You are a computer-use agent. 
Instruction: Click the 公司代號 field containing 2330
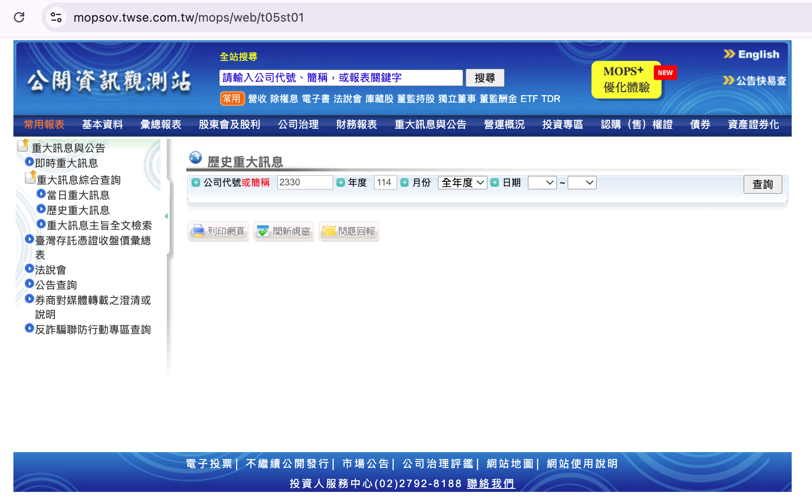pos(305,182)
